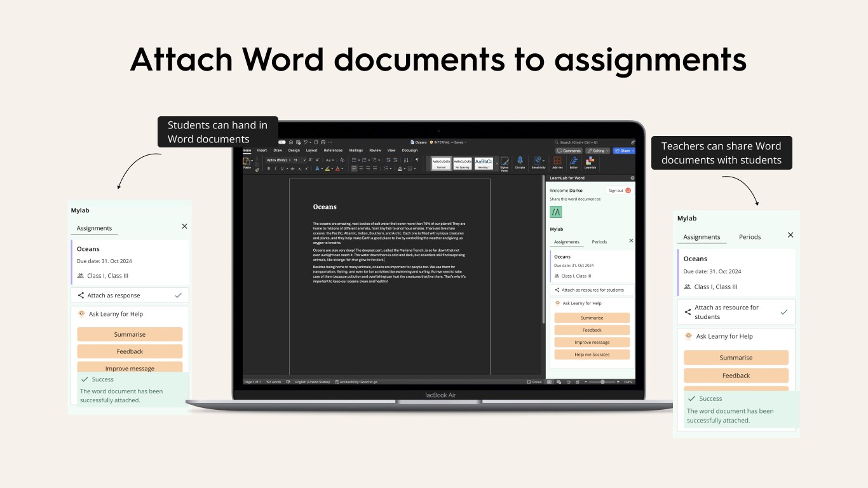
Task: Toggle Bold formatting in ribbon
Action: [x=269, y=168]
